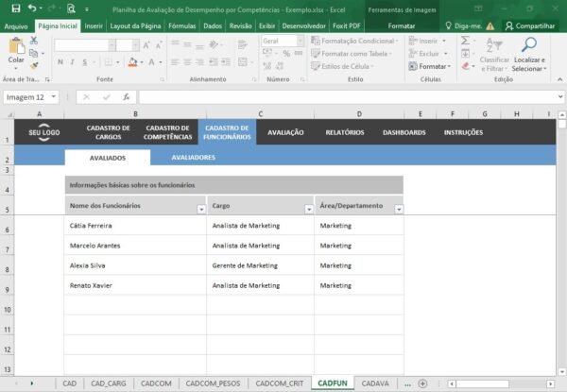Toggle underline S formatting
The width and height of the screenshot is (567, 392).
pos(85,62)
